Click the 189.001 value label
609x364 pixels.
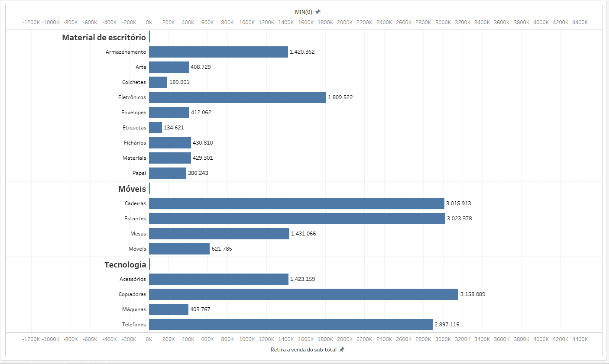tap(179, 82)
